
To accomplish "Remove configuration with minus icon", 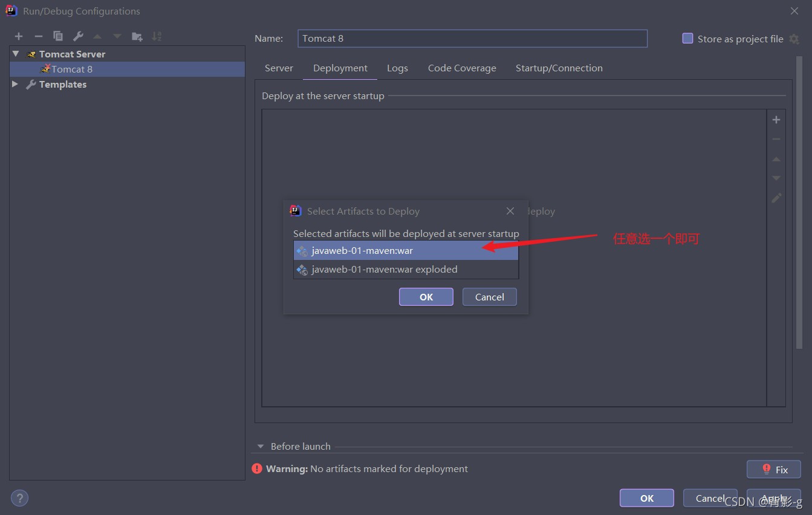I will 38,36.
